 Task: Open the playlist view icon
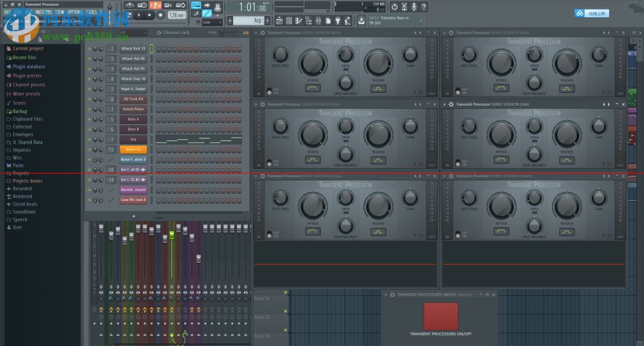[279, 21]
